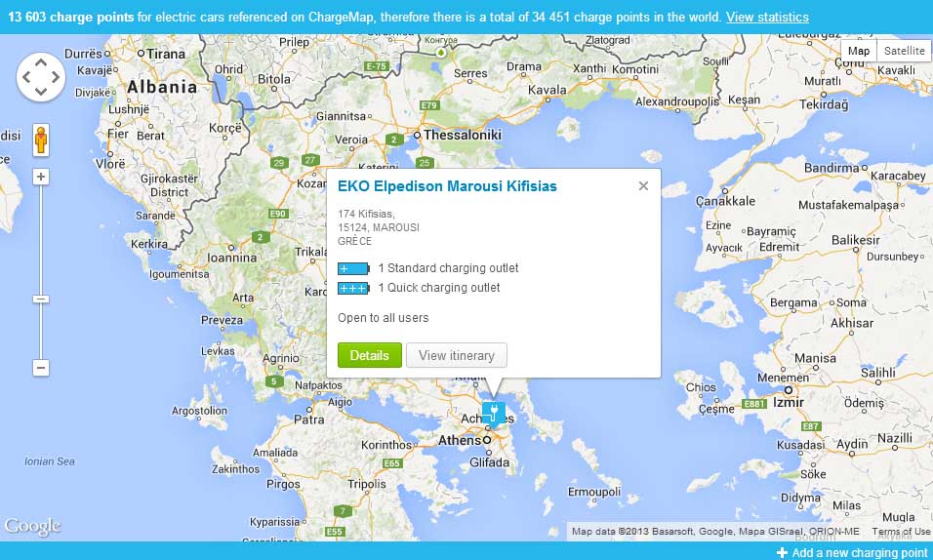Open the View statistics link
Viewport: 933px width, 560px height.
coord(767,18)
